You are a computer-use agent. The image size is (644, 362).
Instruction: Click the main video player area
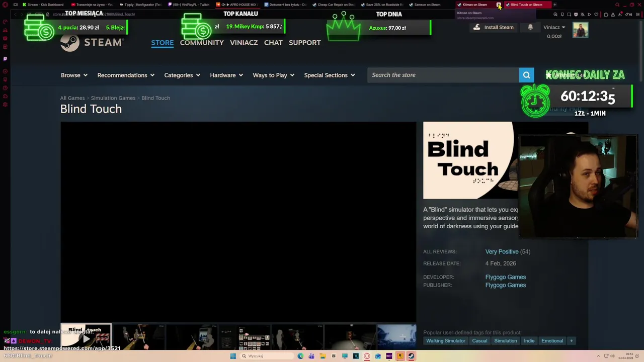(238, 222)
